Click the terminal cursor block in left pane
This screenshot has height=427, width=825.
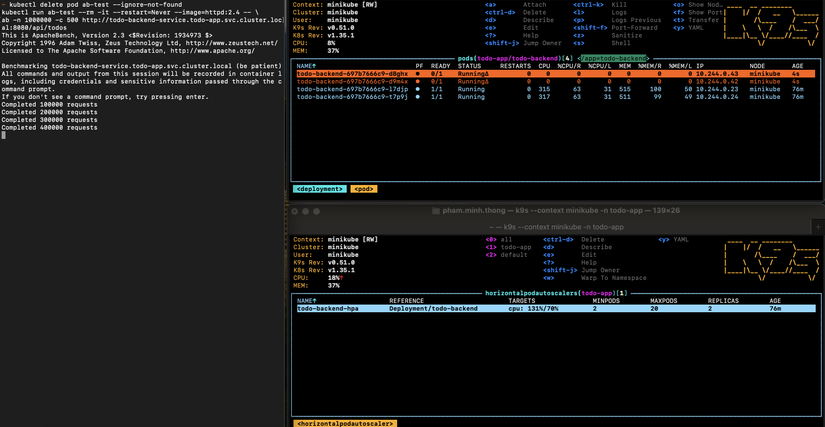(4, 135)
